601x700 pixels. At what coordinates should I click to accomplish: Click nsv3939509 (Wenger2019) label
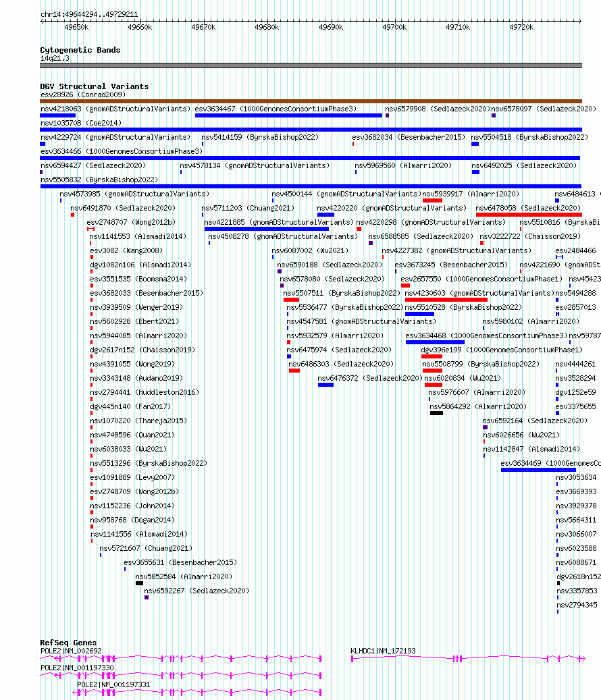[136, 308]
